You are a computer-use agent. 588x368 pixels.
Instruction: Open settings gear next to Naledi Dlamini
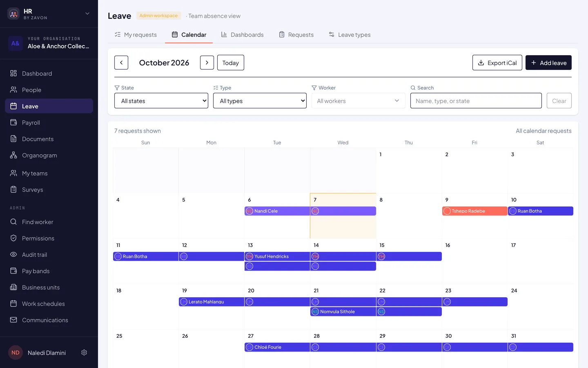click(x=84, y=352)
